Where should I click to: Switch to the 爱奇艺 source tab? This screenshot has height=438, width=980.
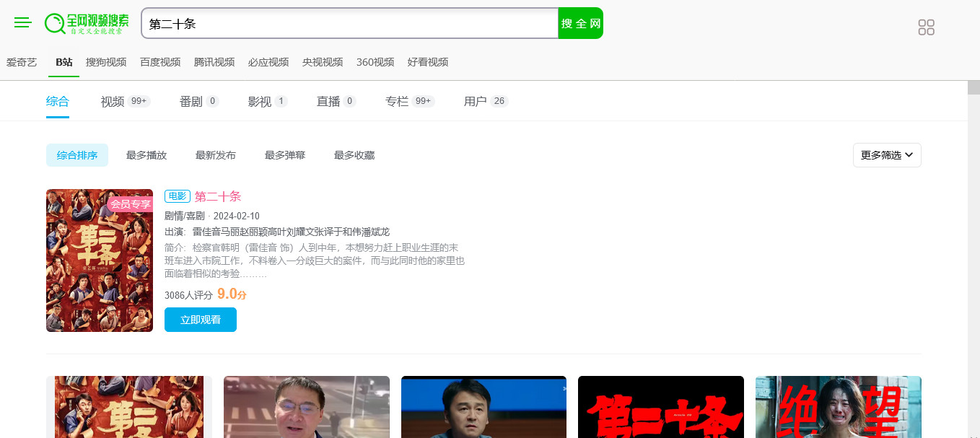pos(22,62)
